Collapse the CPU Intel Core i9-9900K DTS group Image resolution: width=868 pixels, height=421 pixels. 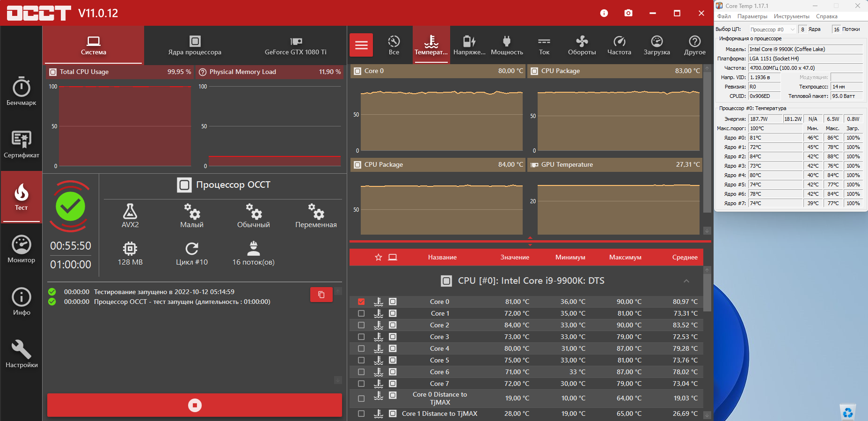coord(686,281)
